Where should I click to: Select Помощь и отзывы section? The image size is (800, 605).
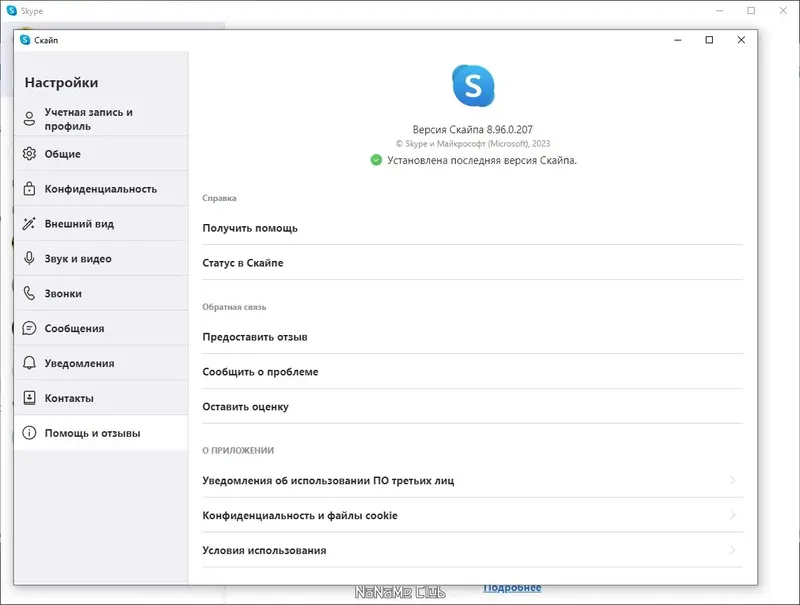pyautogui.click(x=101, y=433)
